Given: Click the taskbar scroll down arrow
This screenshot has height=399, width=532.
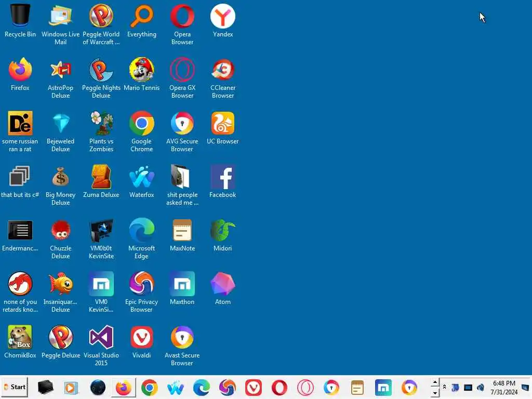Looking at the screenshot, I should click(435, 393).
